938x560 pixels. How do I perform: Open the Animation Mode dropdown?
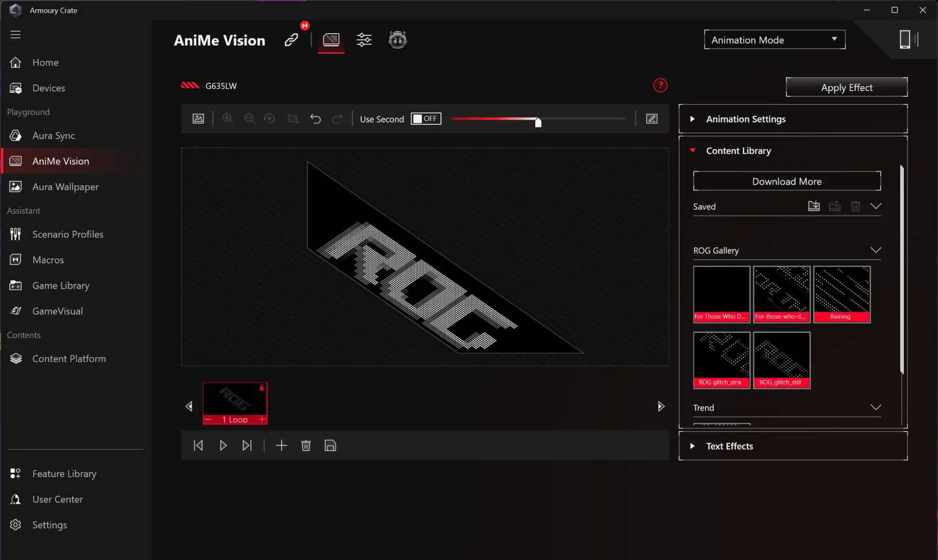pyautogui.click(x=774, y=40)
